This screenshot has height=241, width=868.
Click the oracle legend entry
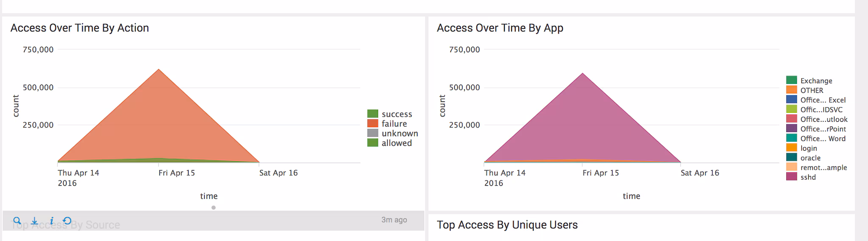[810, 158]
